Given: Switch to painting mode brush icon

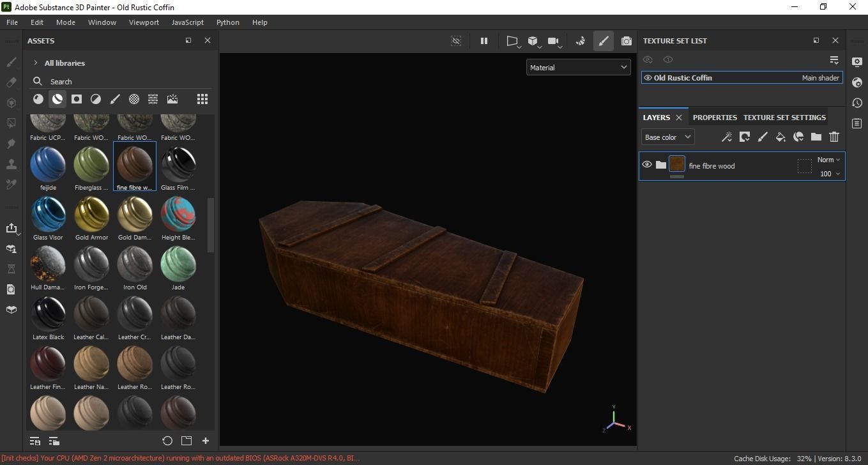Looking at the screenshot, I should coord(603,41).
